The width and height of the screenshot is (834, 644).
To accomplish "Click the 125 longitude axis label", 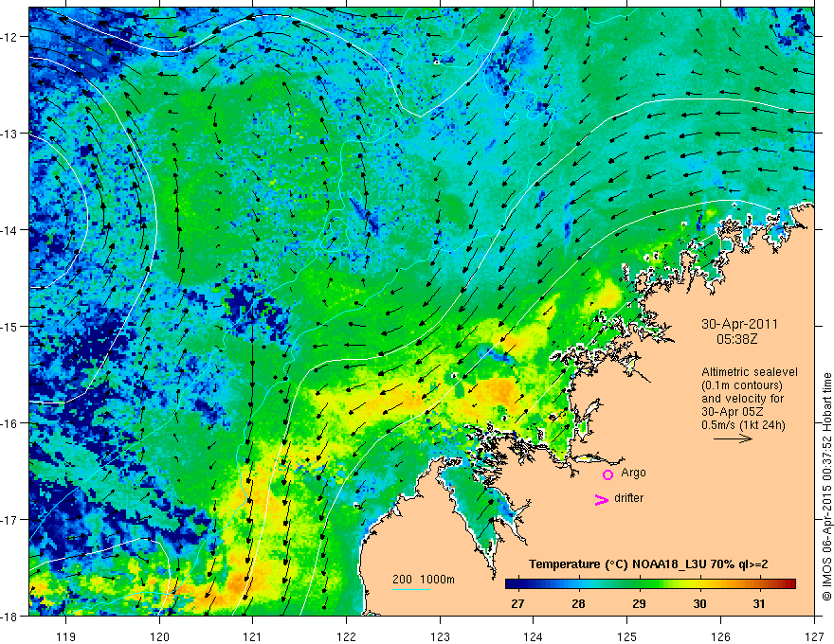I will tap(627, 636).
